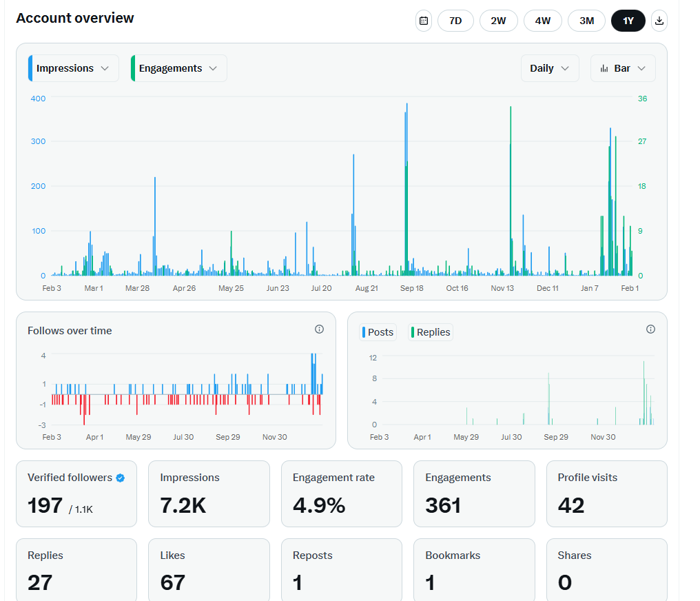This screenshot has width=700, height=601.
Task: Click the Nov 13 label on main chart axis
Action: point(502,288)
